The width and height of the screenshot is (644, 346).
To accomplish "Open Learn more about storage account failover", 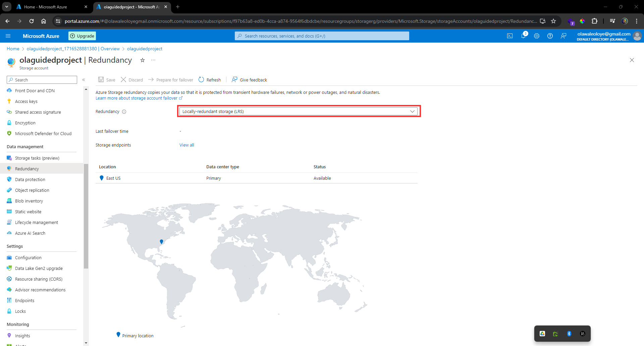I will click(x=139, y=98).
